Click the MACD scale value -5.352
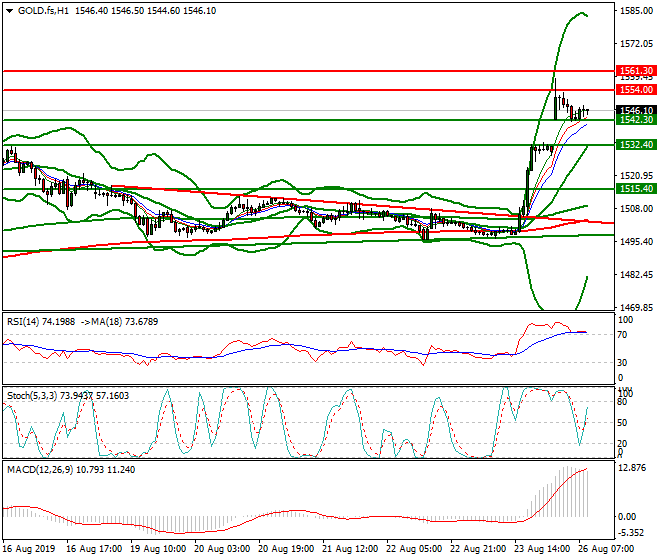 click(x=631, y=533)
